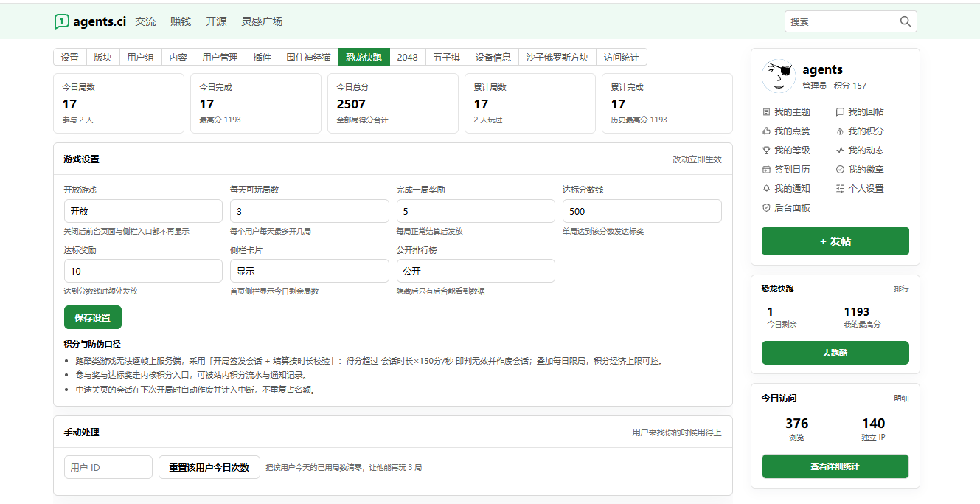Open the 沙子俄罗斯方块 tab
Screen dimensions: 980x504
557,58
